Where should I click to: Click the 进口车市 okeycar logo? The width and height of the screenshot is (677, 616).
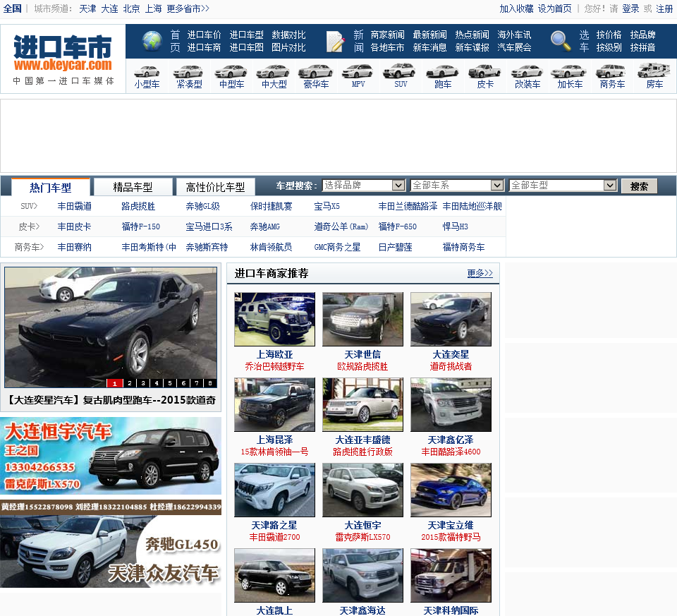coord(63,59)
